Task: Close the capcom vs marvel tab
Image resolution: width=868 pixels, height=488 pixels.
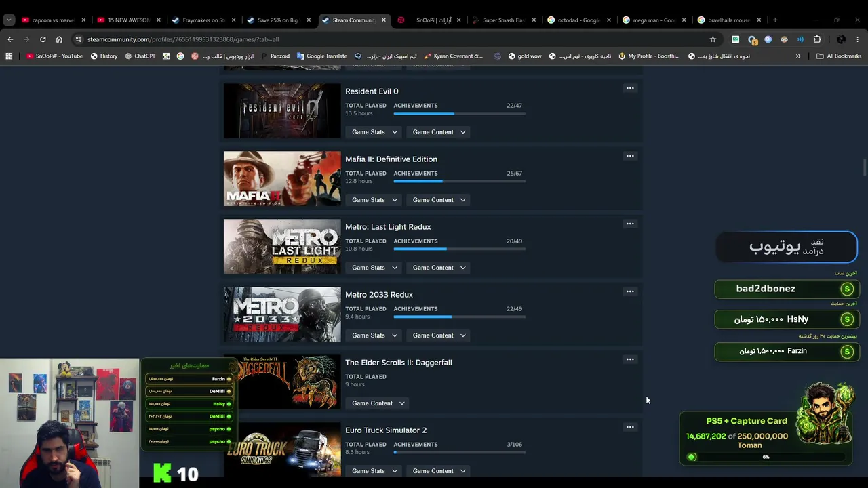Action: coord(83,20)
